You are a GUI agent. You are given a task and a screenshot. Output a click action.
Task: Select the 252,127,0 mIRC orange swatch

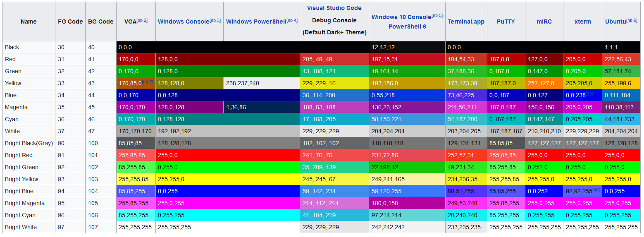(x=544, y=83)
